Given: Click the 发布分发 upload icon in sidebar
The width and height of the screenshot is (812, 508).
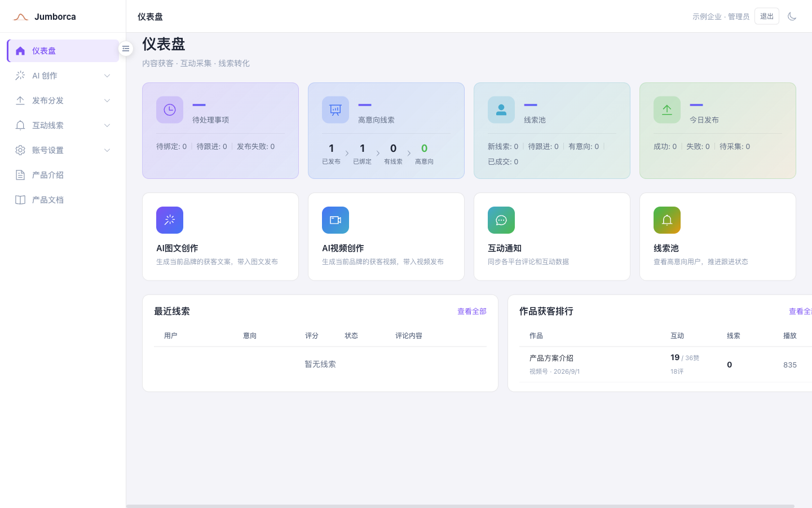Looking at the screenshot, I should click(x=20, y=100).
